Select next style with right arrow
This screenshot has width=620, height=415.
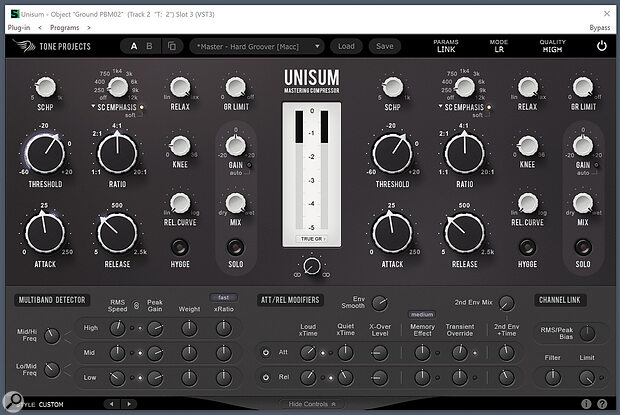[x=129, y=404]
